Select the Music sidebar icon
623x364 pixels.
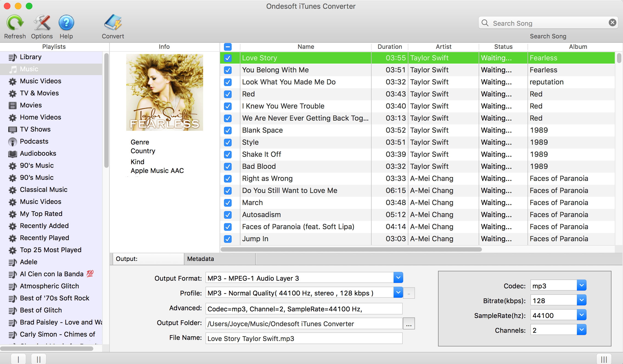12,69
